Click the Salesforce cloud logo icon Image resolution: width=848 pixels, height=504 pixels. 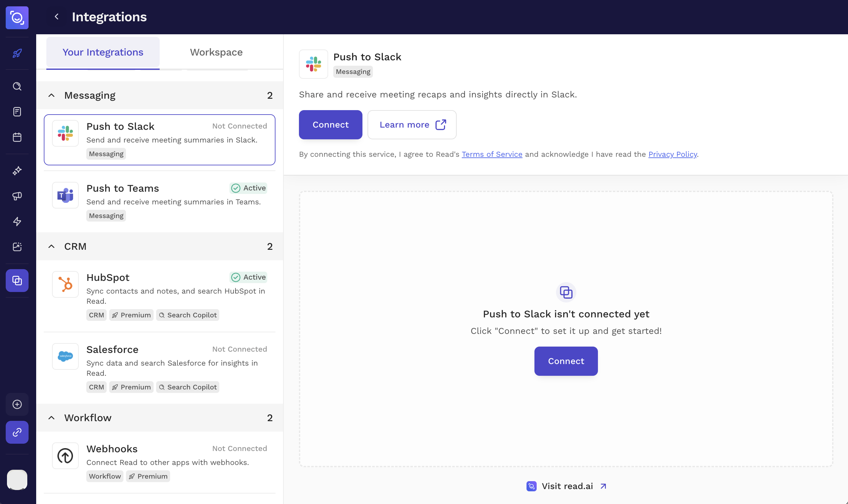coord(65,356)
